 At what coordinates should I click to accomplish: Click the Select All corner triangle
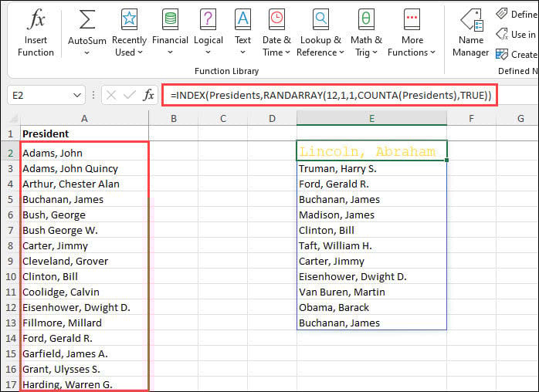coord(13,119)
